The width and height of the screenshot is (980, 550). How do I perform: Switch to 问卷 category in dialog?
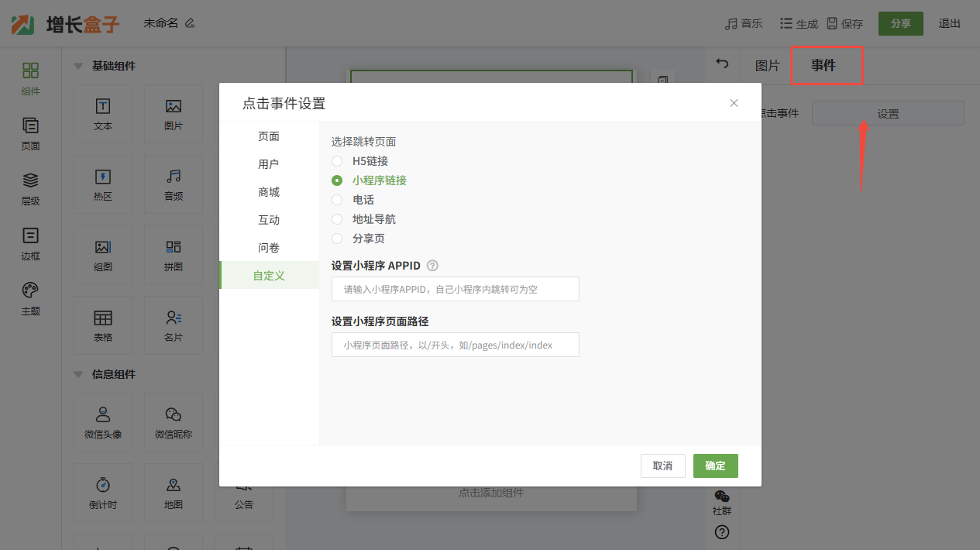pos(269,248)
